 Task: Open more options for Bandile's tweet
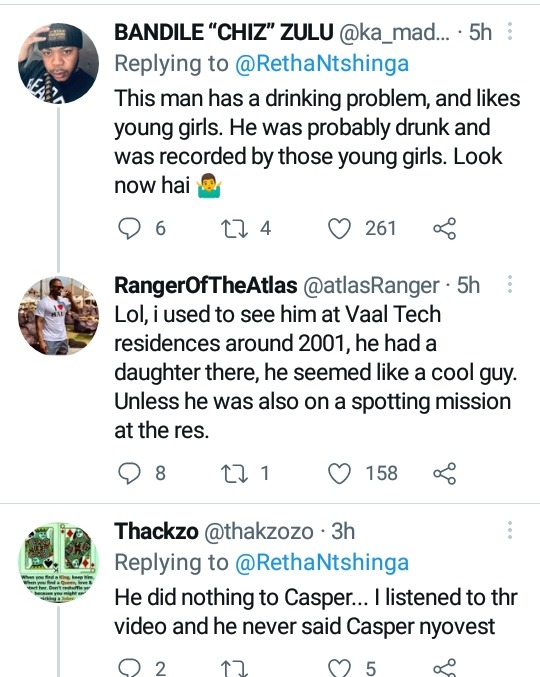click(510, 32)
